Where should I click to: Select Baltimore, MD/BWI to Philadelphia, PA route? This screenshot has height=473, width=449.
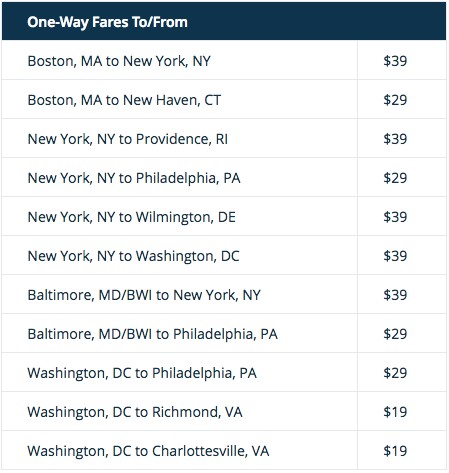[x=152, y=334]
